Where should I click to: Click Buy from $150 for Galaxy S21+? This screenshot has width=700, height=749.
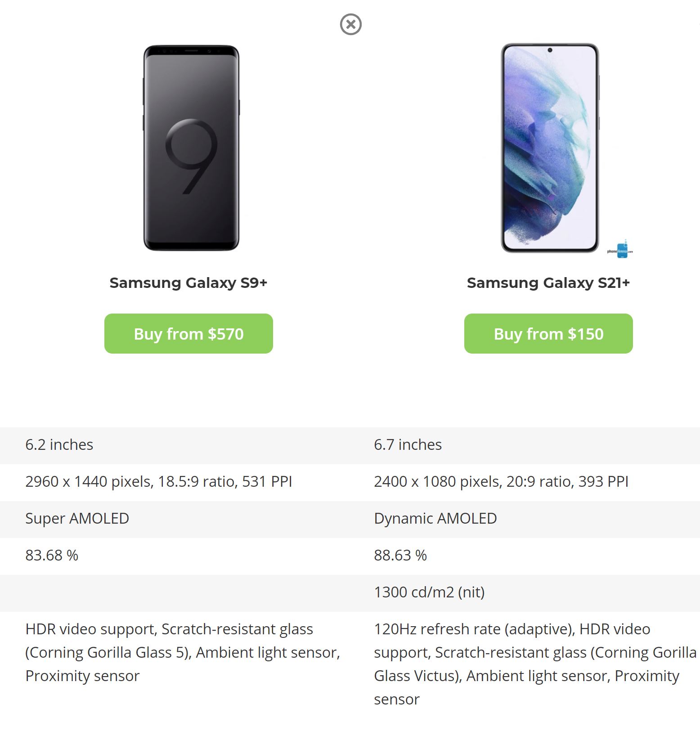point(548,333)
